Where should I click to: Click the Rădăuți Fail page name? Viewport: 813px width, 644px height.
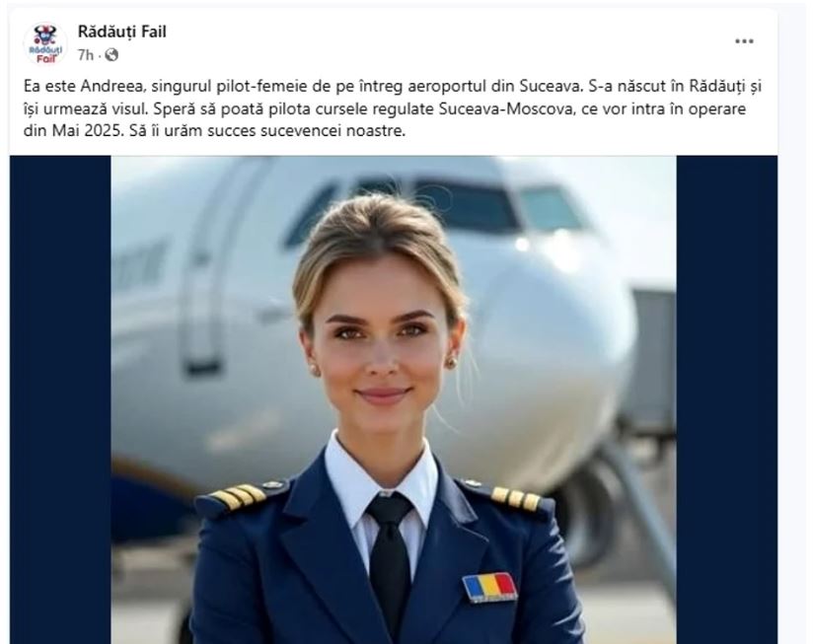pos(121,32)
